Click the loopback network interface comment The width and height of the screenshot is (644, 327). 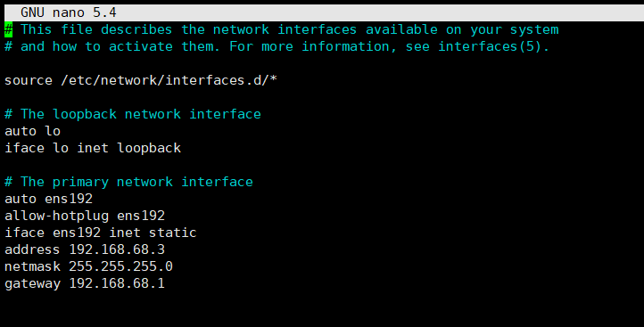coord(133,114)
